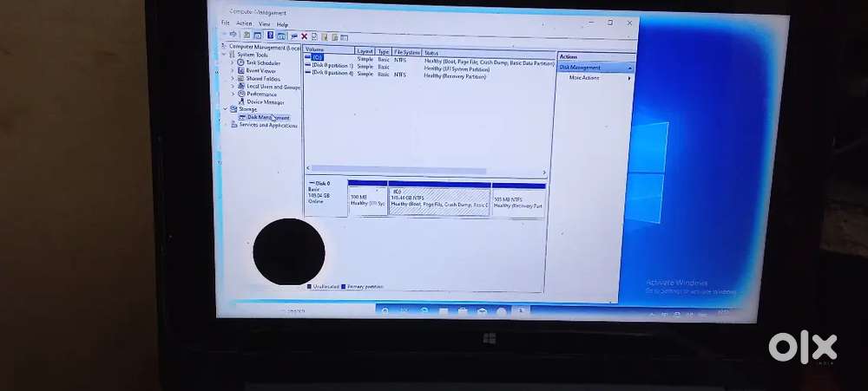The width and height of the screenshot is (868, 391).
Task: Click More Actions in Actions pane
Action: click(584, 78)
